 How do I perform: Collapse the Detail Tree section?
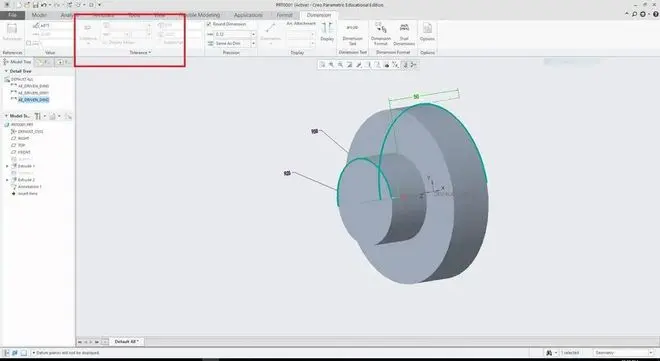[6, 72]
